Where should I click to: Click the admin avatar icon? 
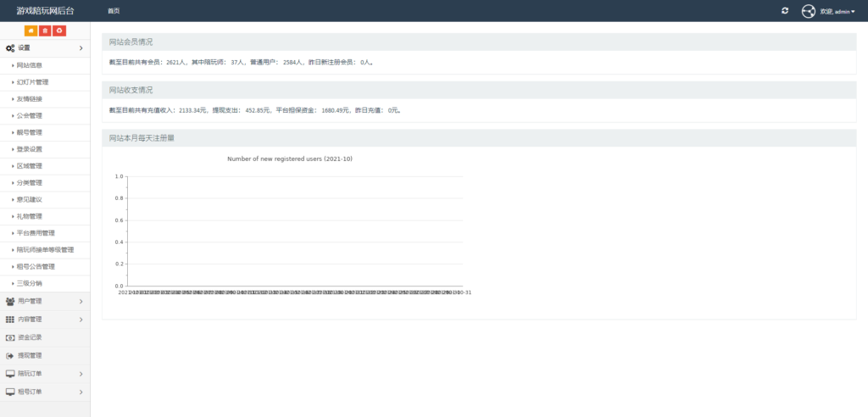[x=808, y=11]
